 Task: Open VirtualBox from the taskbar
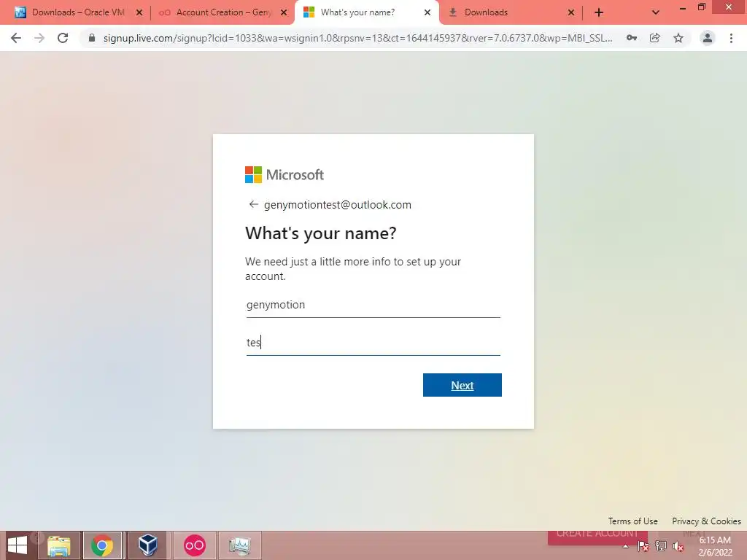click(147, 545)
